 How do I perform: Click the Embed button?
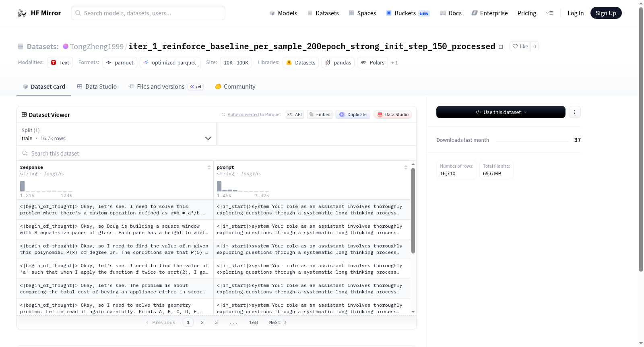tap(320, 114)
